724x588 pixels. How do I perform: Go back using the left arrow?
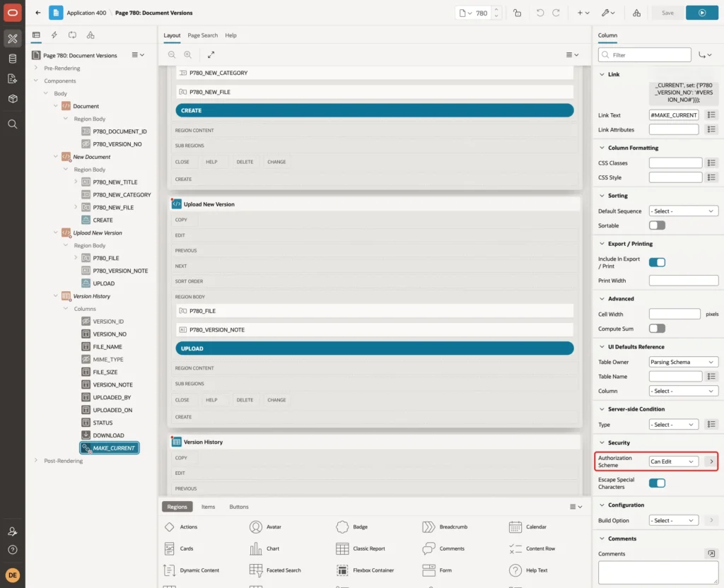coord(38,13)
